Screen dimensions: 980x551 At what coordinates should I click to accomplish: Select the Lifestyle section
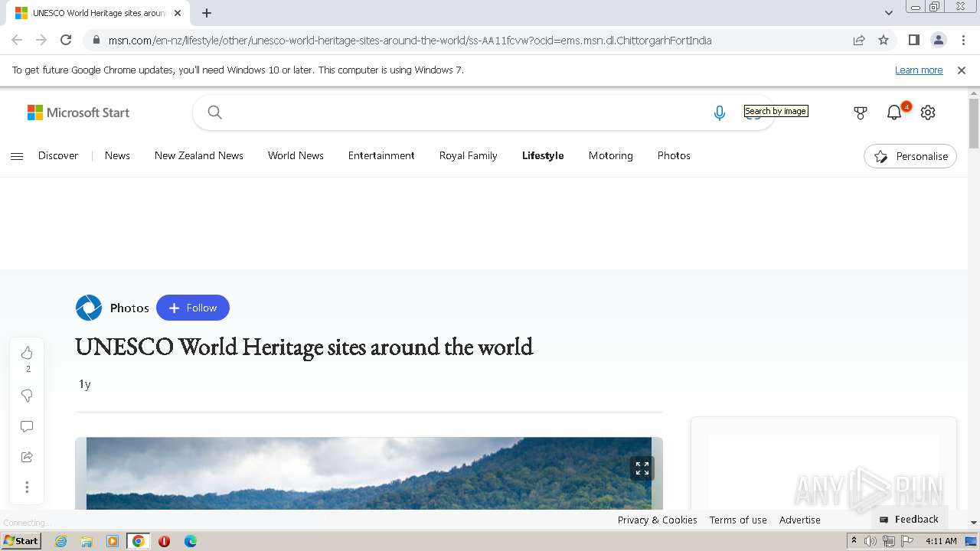point(543,155)
